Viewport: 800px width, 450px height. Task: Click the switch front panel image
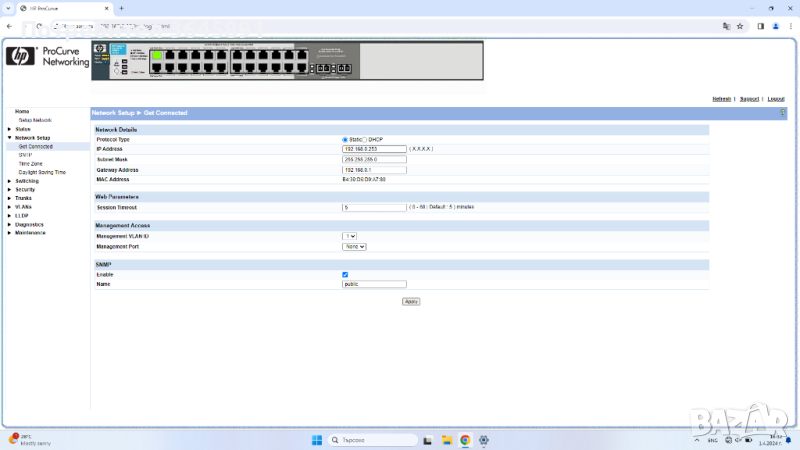[287, 61]
